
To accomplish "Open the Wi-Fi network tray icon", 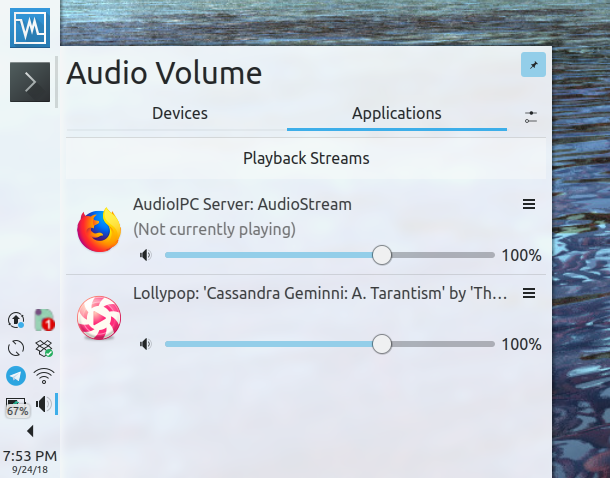I will pyautogui.click(x=44, y=376).
